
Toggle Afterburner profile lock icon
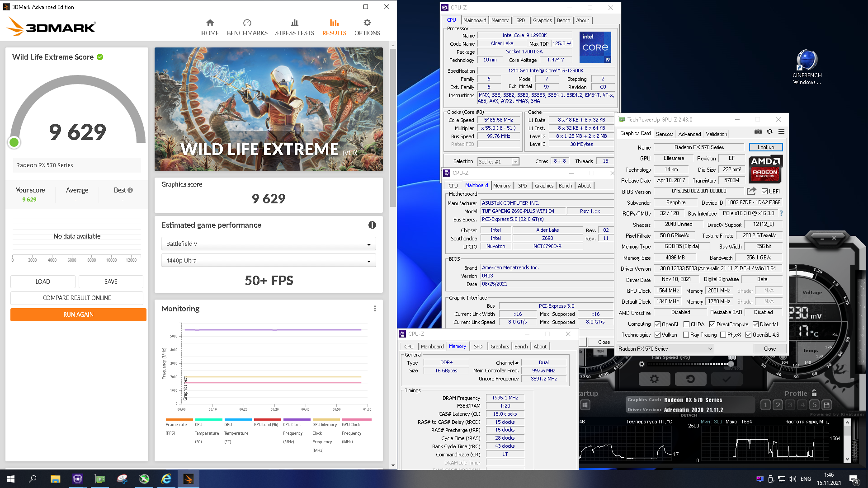[x=814, y=393]
